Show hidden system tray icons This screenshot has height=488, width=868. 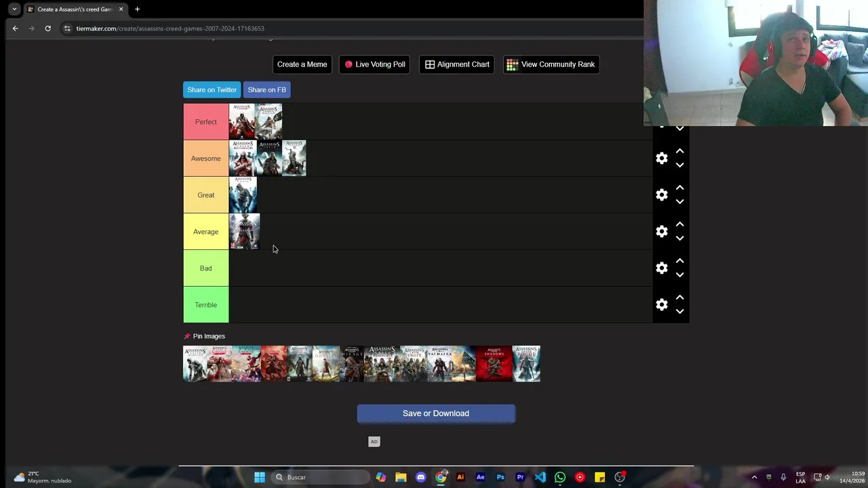pos(754,477)
